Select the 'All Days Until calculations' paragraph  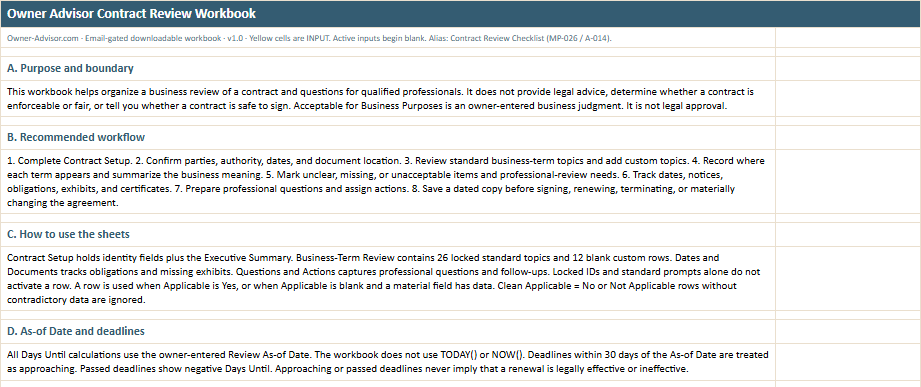pos(388,362)
